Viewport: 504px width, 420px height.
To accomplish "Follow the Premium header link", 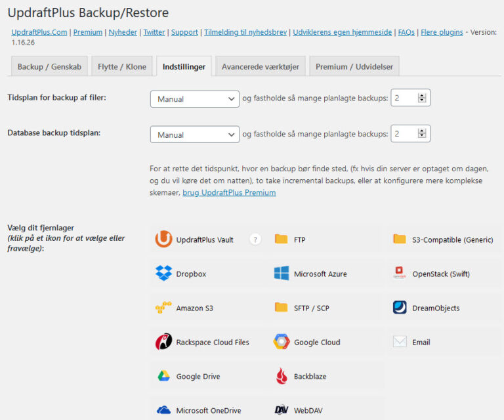I will coord(88,32).
